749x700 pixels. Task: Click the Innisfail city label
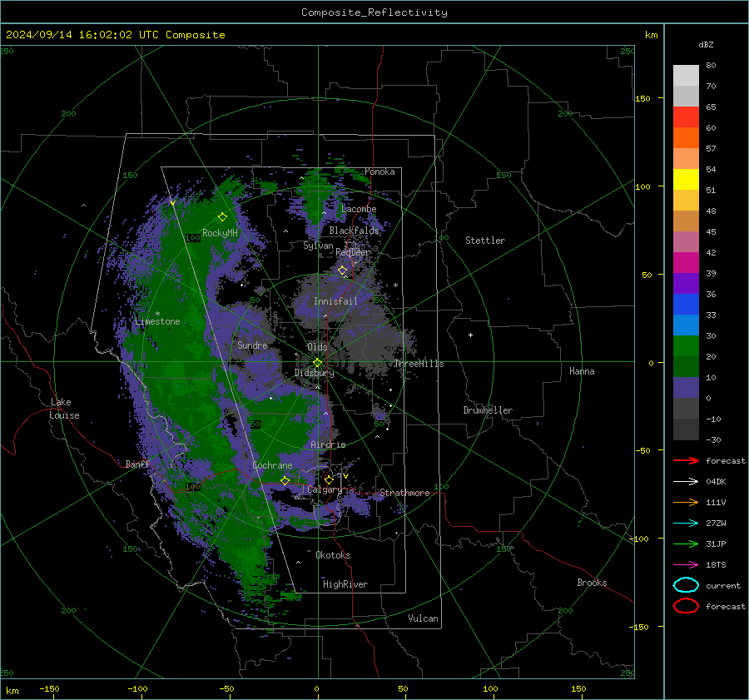click(335, 301)
